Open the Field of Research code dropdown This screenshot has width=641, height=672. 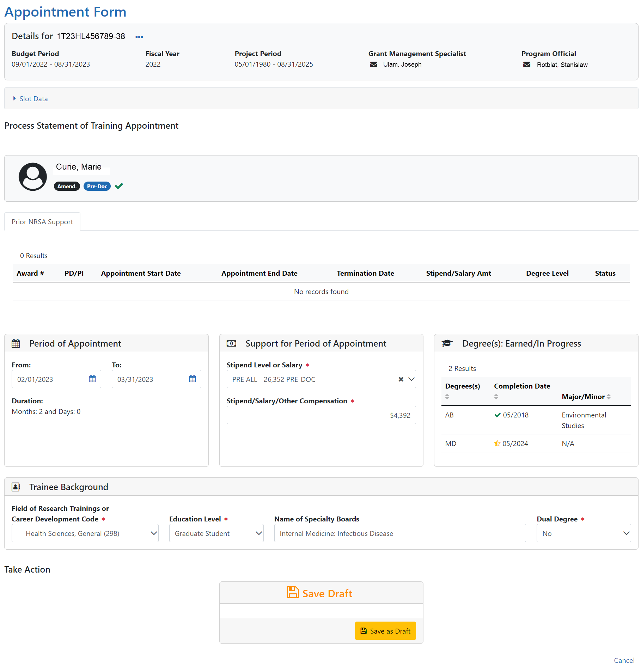85,533
